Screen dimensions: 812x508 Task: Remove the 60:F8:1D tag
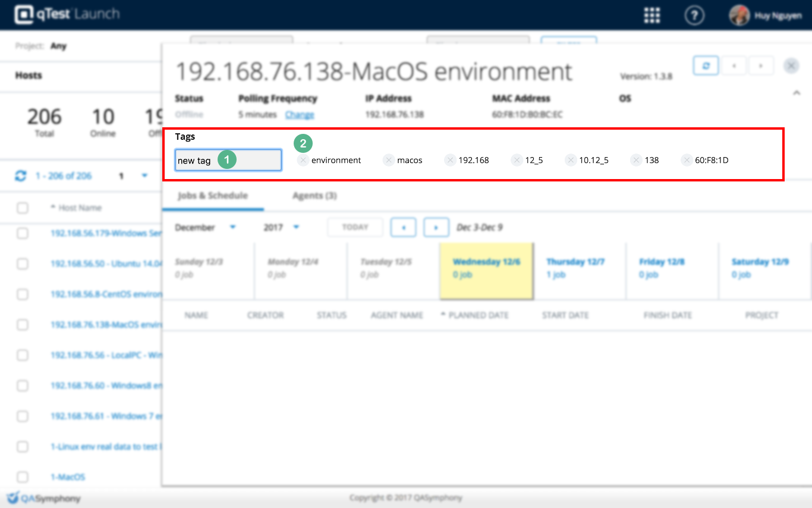687,160
